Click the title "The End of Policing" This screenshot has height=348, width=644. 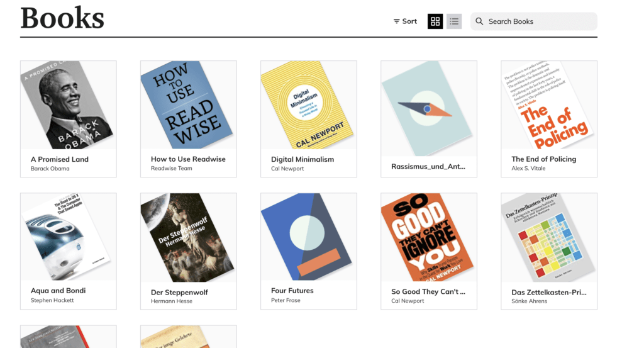click(x=544, y=159)
